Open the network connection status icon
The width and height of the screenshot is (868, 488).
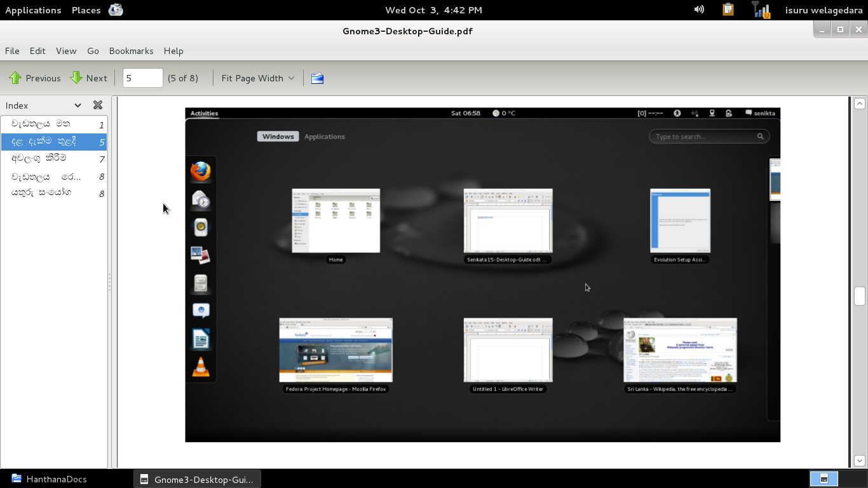[761, 10]
